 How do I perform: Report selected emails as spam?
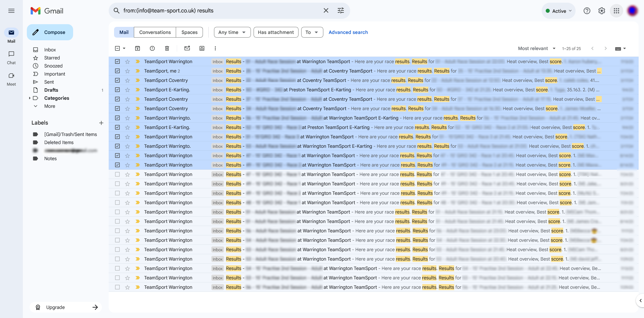152,48
